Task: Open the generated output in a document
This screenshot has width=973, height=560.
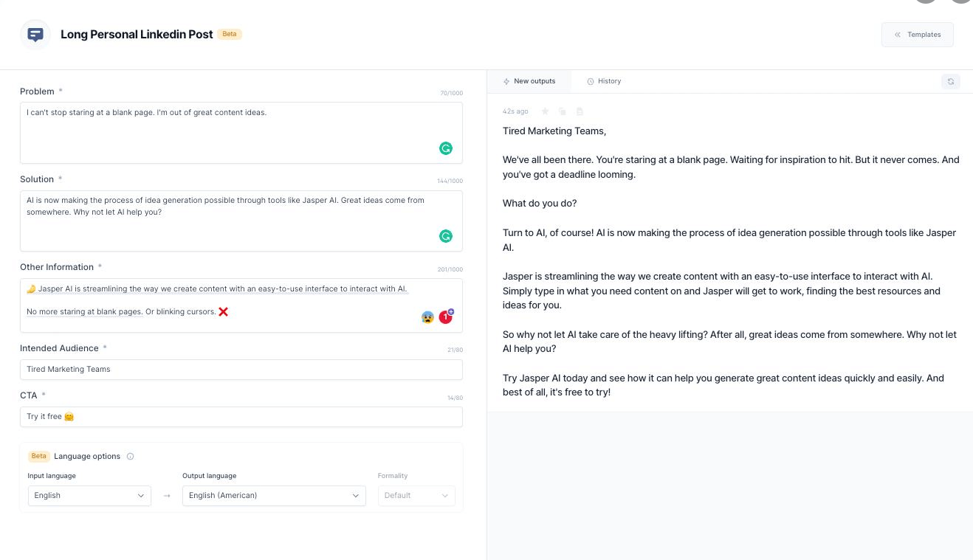Action: pyautogui.click(x=580, y=111)
